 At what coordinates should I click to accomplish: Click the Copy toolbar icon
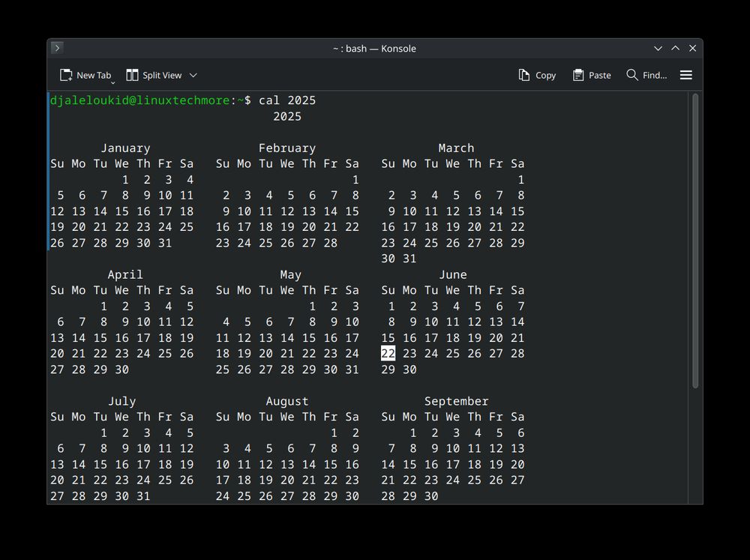[x=524, y=75]
